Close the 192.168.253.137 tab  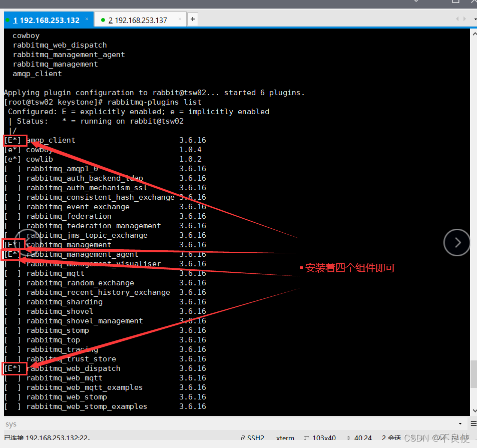(x=180, y=19)
